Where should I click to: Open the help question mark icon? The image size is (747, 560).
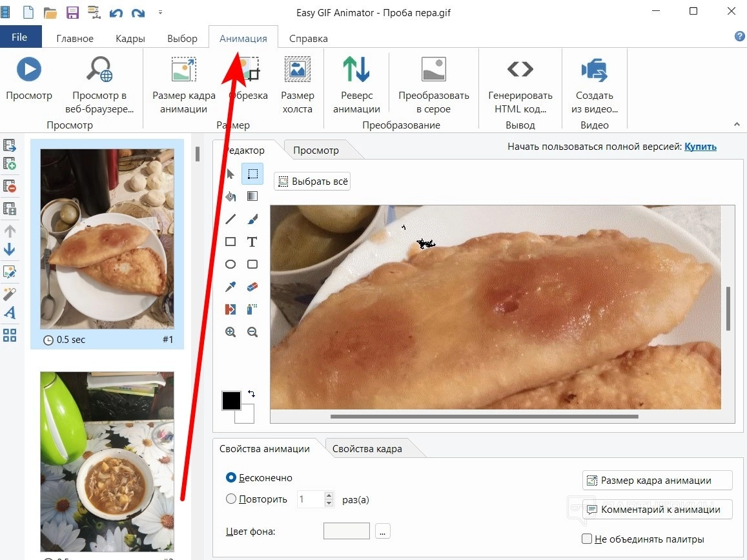coord(739,36)
